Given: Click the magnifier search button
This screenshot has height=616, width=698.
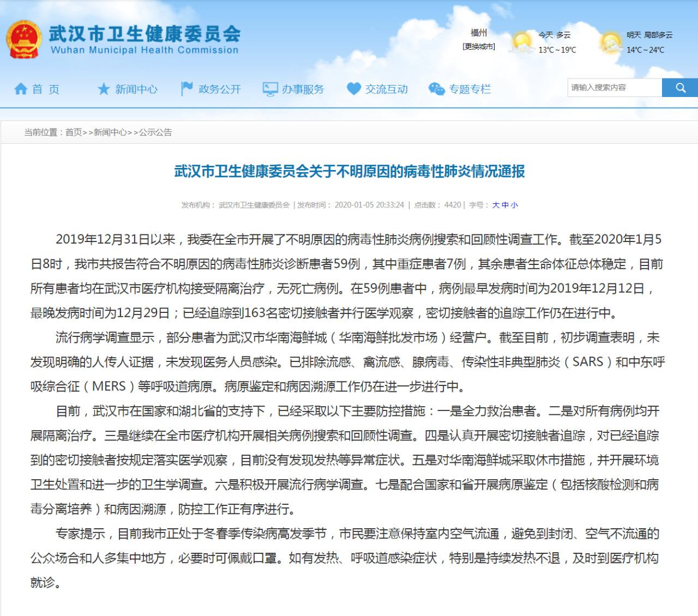Looking at the screenshot, I should [680, 88].
